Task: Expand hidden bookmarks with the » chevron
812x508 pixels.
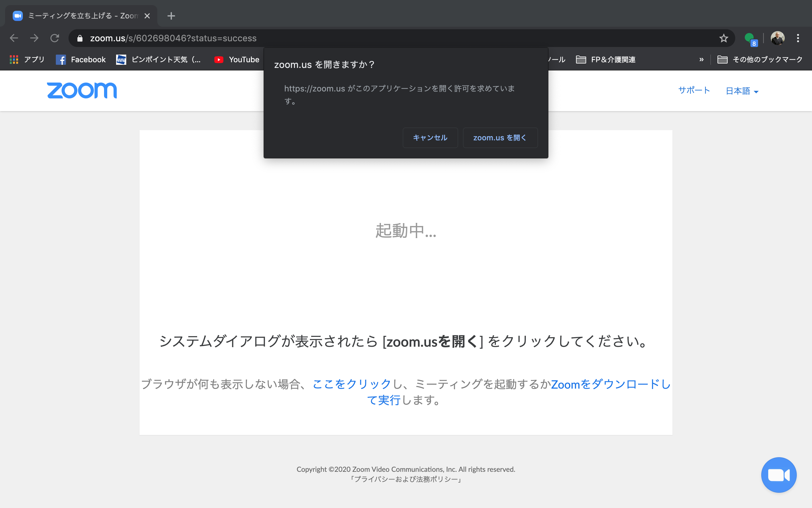Action: click(701, 59)
